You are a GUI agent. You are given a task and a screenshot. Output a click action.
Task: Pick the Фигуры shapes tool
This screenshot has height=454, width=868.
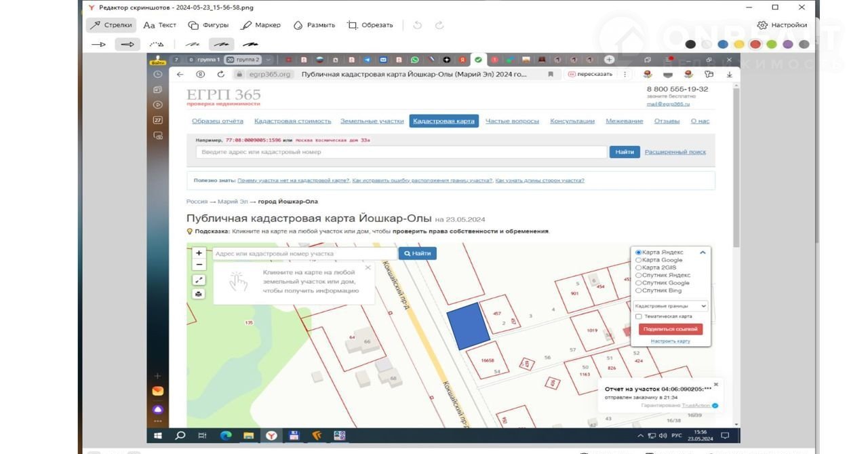208,25
